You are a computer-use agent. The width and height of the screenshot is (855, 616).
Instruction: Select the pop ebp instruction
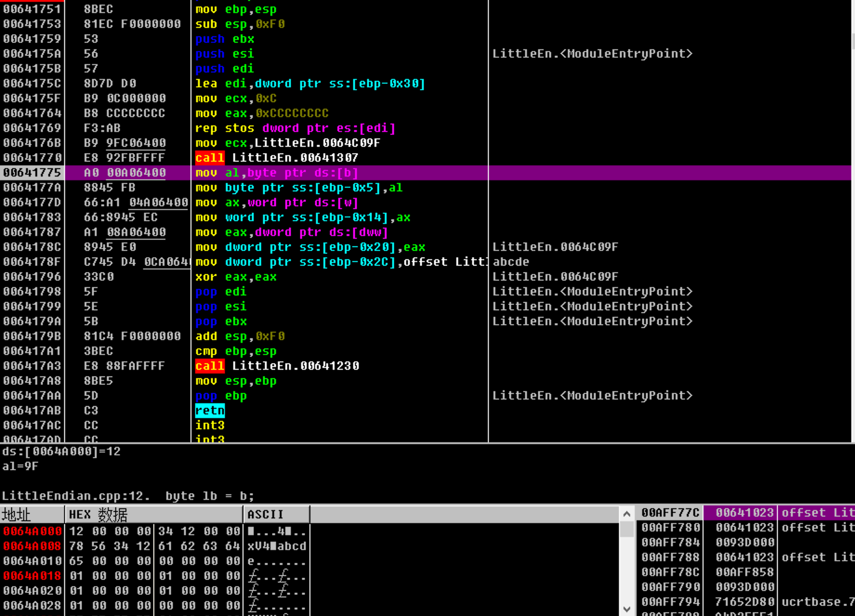coord(221,396)
